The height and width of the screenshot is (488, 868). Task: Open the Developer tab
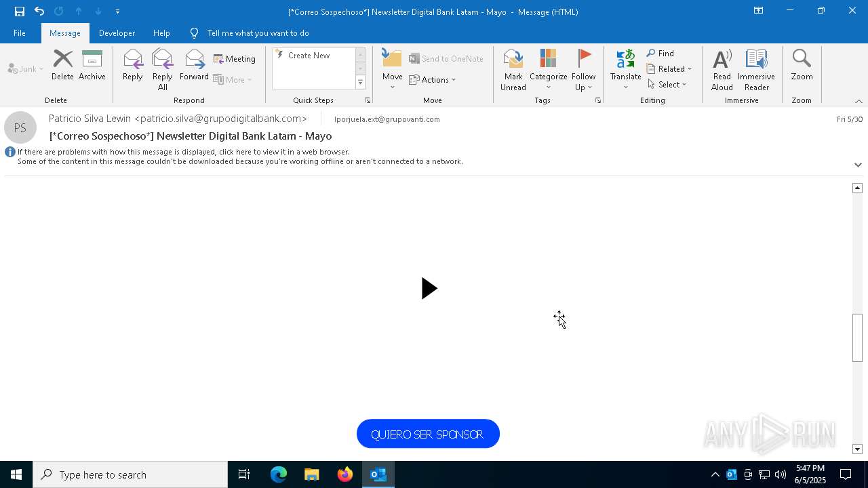[x=117, y=33]
